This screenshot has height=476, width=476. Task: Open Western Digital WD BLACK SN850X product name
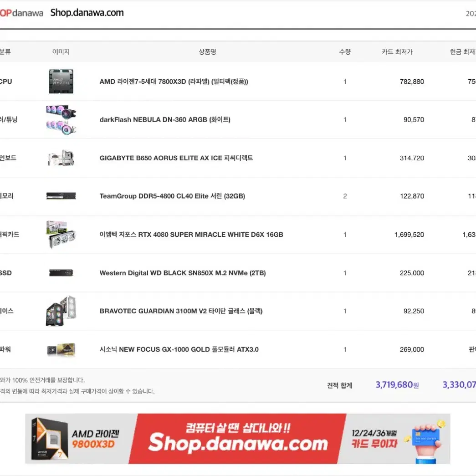183,273
